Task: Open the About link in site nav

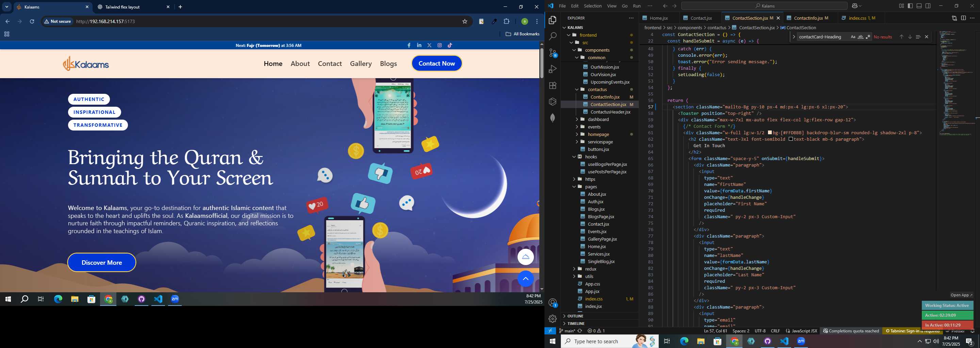Action: point(300,64)
